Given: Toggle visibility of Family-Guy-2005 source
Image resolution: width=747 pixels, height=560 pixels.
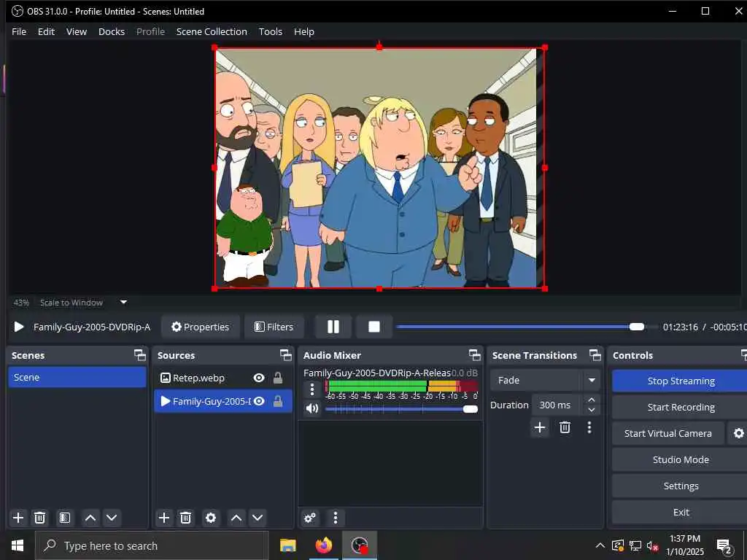Looking at the screenshot, I should [x=259, y=402].
